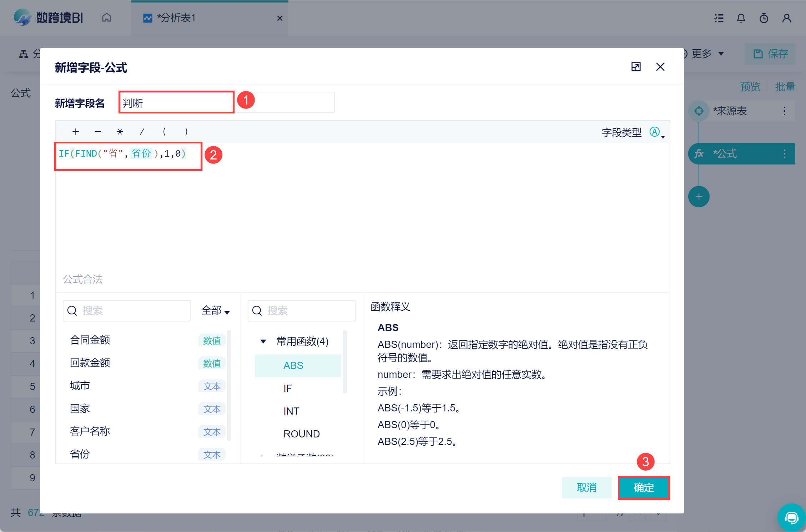Viewport: 806px width, 532px height.
Task: Collapse the 常用函数(4) group
Action: click(263, 341)
